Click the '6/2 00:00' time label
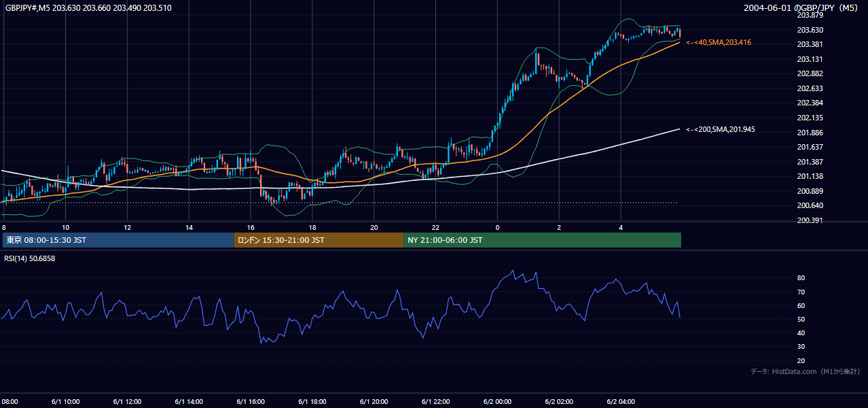Image resolution: width=868 pixels, height=408 pixels. point(498,402)
